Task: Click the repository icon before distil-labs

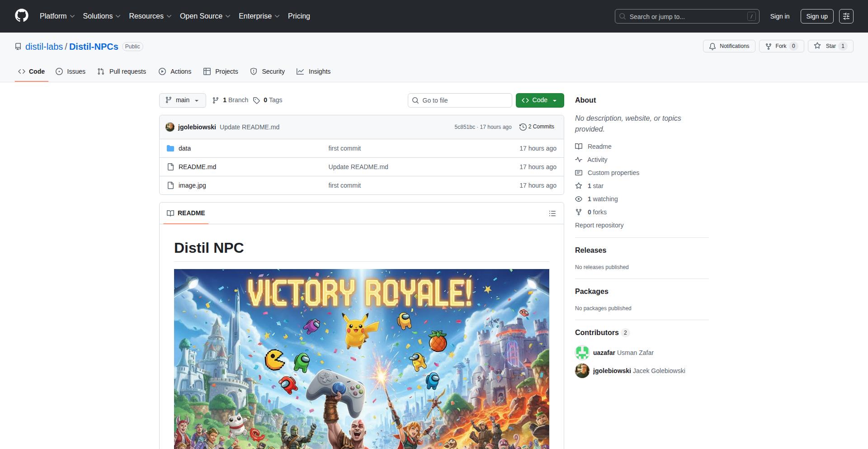Action: [18, 47]
